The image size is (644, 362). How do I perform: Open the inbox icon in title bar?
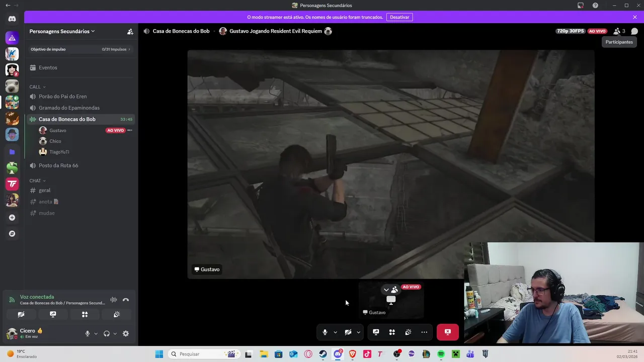[x=581, y=6]
